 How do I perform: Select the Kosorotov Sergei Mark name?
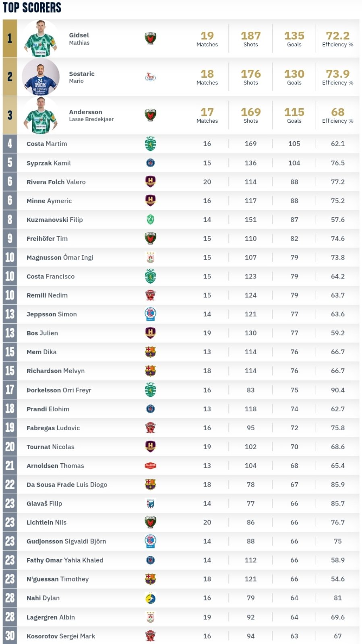coord(61,636)
